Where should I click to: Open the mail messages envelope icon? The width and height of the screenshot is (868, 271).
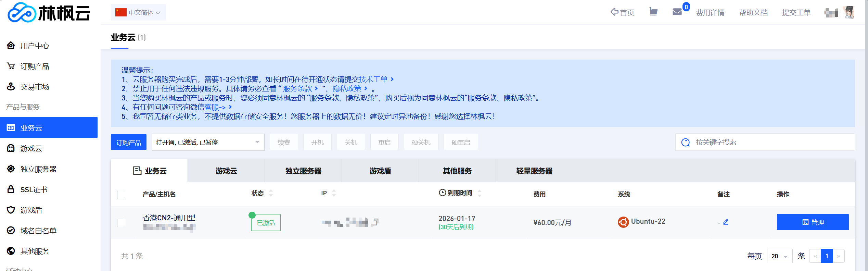pos(677,12)
